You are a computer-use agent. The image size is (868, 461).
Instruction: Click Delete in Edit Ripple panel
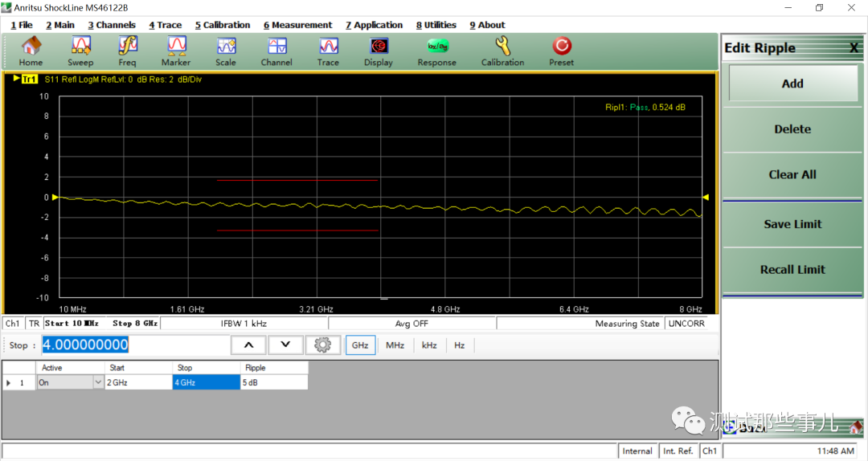pos(792,129)
